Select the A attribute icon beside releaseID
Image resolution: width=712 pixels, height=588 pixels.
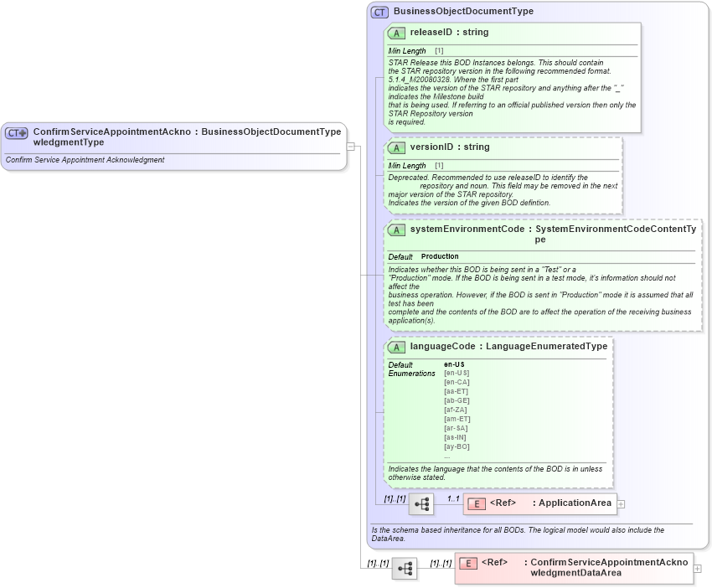point(395,33)
